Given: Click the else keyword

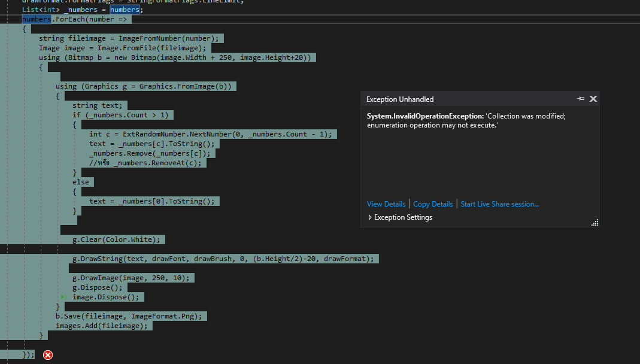Looking at the screenshot, I should 80,182.
